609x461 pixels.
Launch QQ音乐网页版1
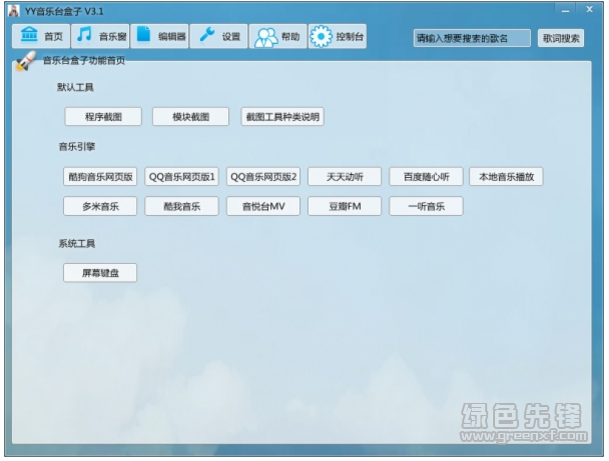click(182, 177)
